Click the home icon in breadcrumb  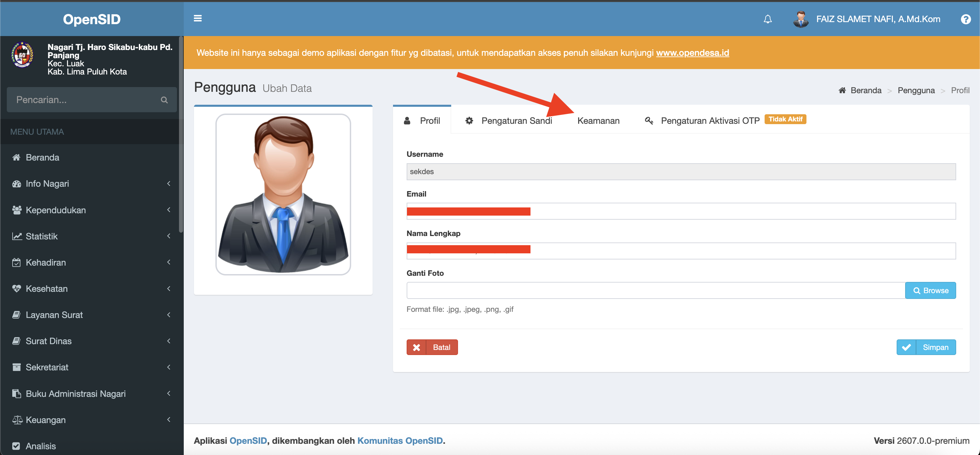[x=842, y=90]
